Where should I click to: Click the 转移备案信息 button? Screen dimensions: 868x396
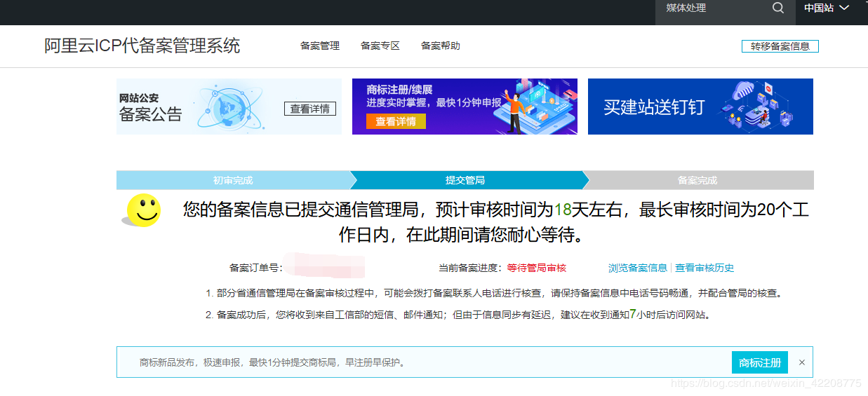coord(780,46)
